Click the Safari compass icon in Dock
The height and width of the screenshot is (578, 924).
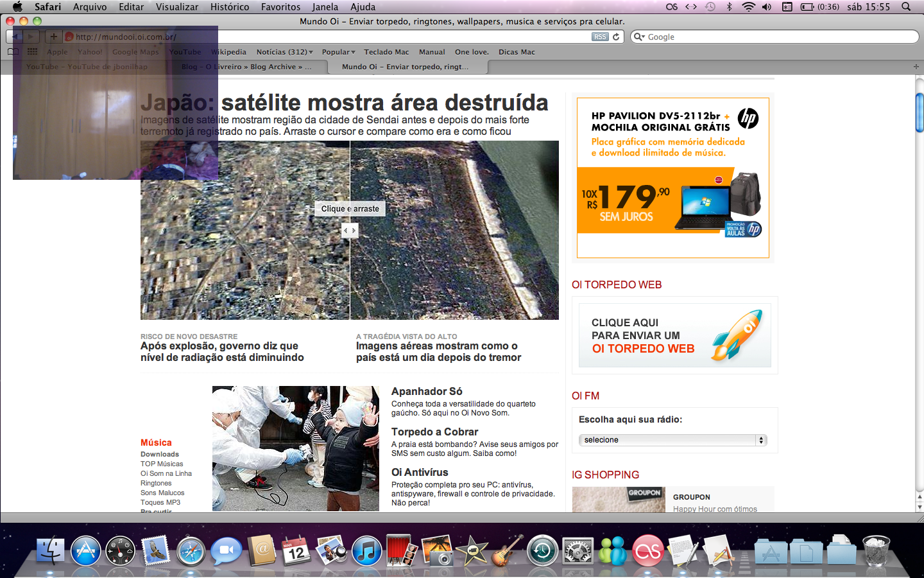point(191,551)
